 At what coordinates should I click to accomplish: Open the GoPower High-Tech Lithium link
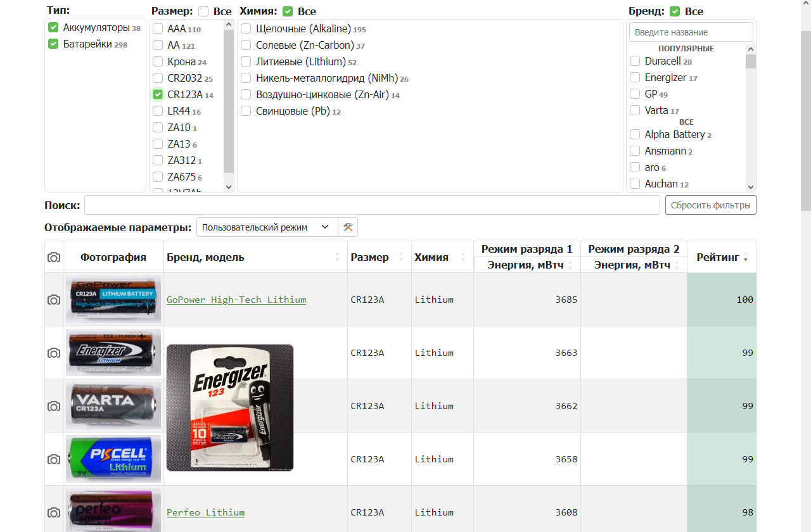(x=236, y=300)
